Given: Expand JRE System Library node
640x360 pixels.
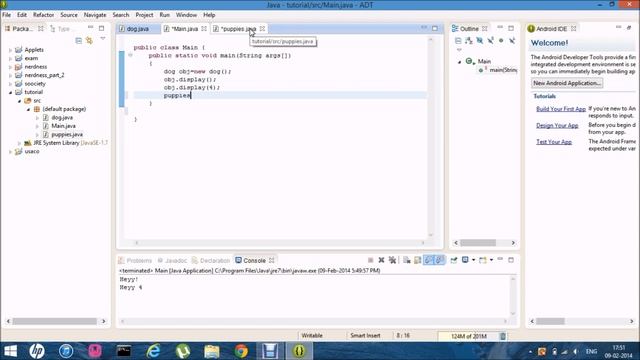Looking at the screenshot, I should pos(19,143).
